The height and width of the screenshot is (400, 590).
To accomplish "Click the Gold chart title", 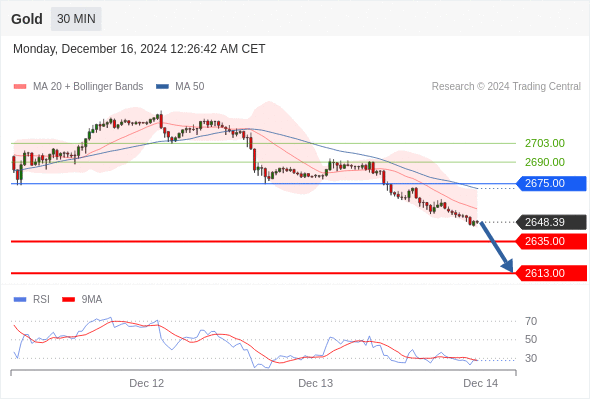I will [27, 19].
